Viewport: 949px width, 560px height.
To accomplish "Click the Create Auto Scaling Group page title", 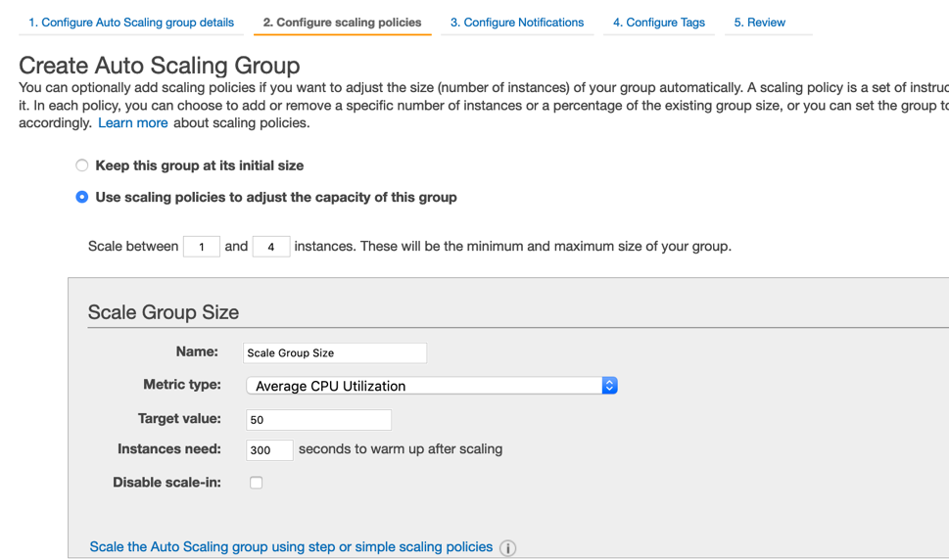I will [x=160, y=66].
